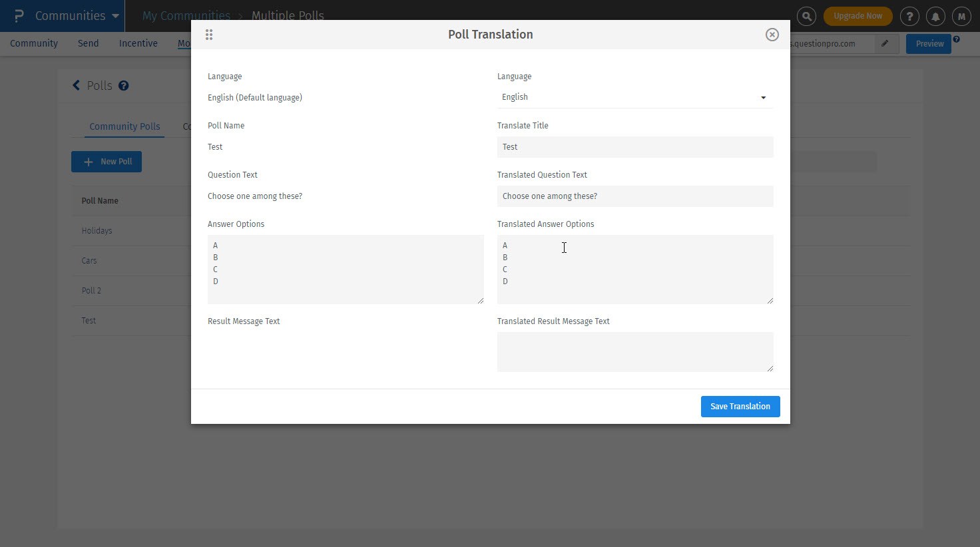
Task: Click the user profile avatar icon
Action: pyautogui.click(x=961, y=16)
